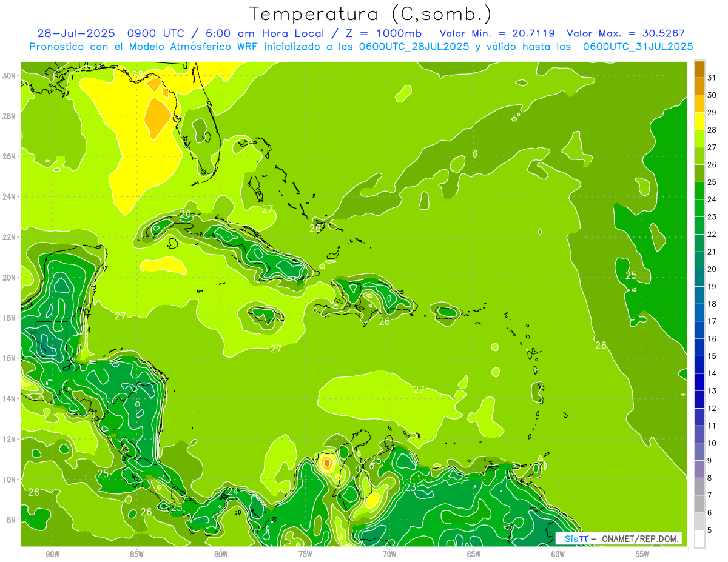Click the '18N' latitude axis label
The image size is (728, 562).
[x=10, y=318]
